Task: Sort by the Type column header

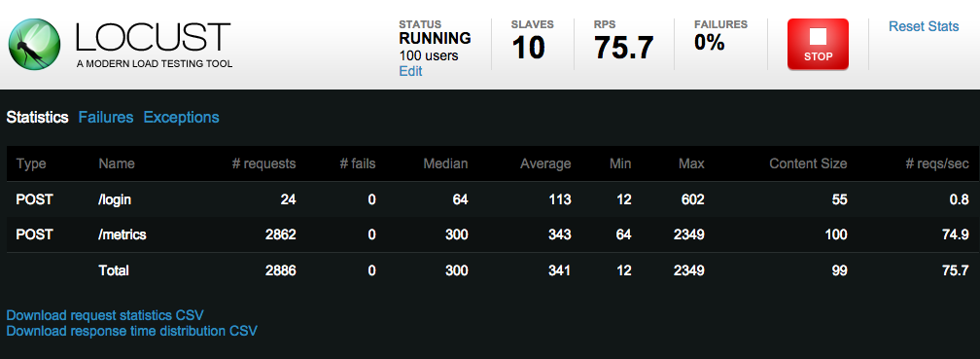Action: click(31, 163)
